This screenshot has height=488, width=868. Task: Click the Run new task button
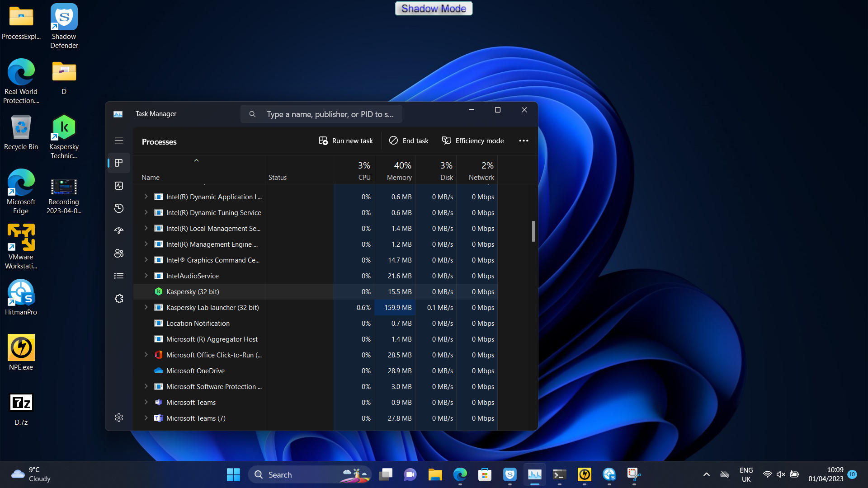tap(346, 141)
